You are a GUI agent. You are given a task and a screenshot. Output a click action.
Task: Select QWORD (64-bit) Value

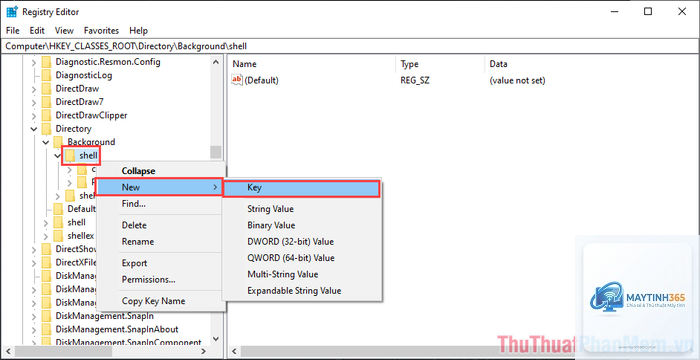[x=301, y=258]
